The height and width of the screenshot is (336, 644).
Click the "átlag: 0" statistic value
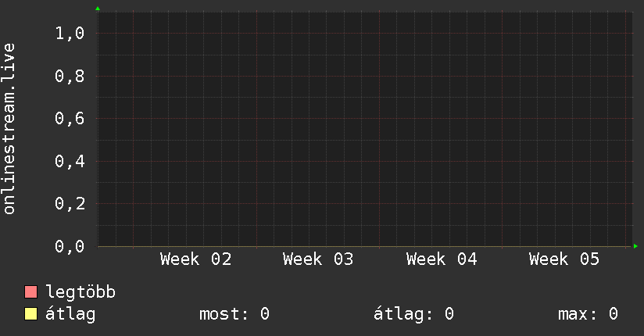click(x=415, y=315)
